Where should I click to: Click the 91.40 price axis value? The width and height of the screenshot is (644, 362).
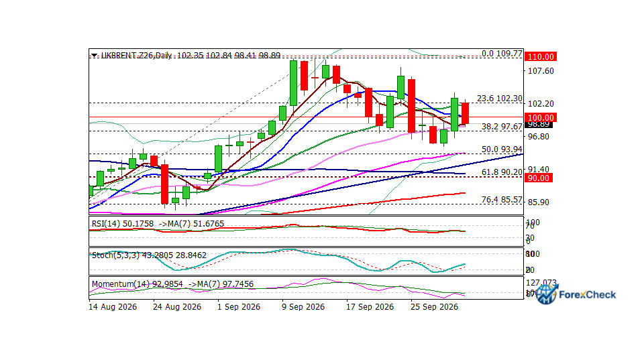pyautogui.click(x=539, y=170)
